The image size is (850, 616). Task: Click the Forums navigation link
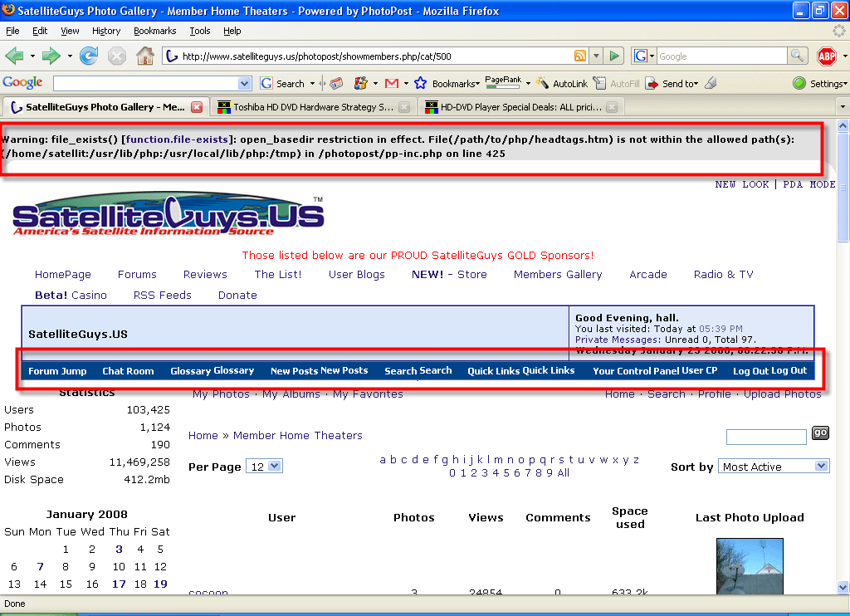pyautogui.click(x=137, y=275)
